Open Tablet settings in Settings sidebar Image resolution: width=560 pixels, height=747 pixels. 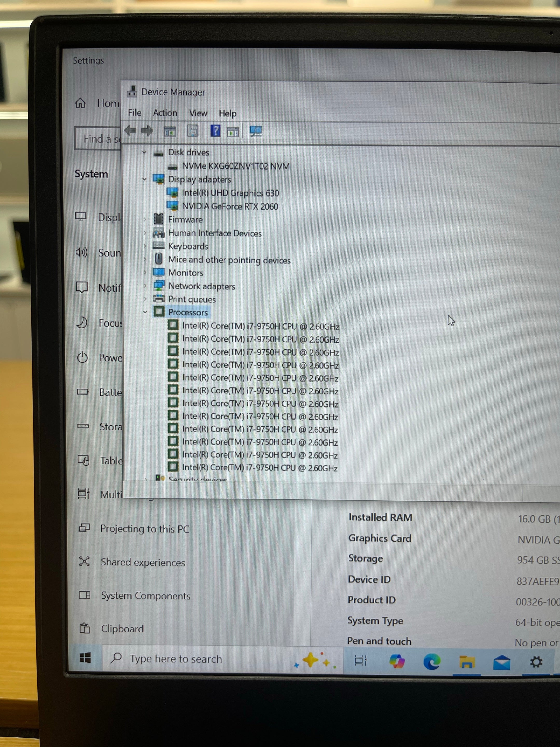[101, 460]
